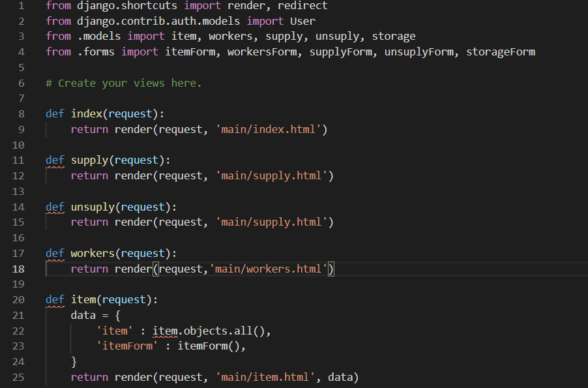Click 'data' argument in line 25 render call
588x388 pixels.
(x=340, y=377)
